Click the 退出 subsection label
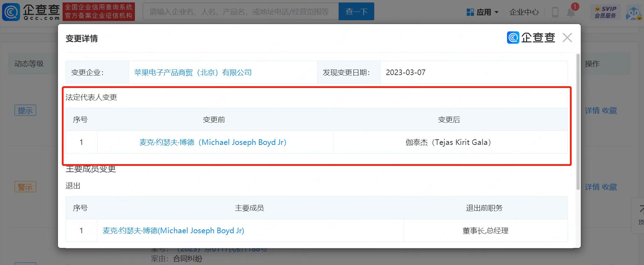644x265 pixels. 73,186
